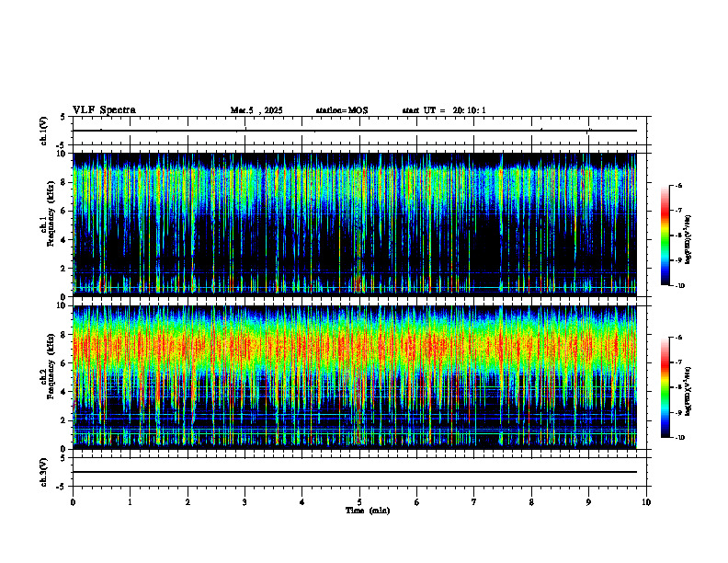Click the VLF Spectra title

click(104, 110)
